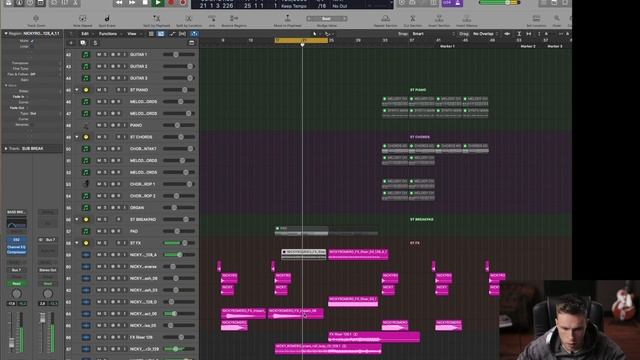Viewport: 640px width, 360px height.
Task: Solo the PIANO track
Action: click(105, 125)
